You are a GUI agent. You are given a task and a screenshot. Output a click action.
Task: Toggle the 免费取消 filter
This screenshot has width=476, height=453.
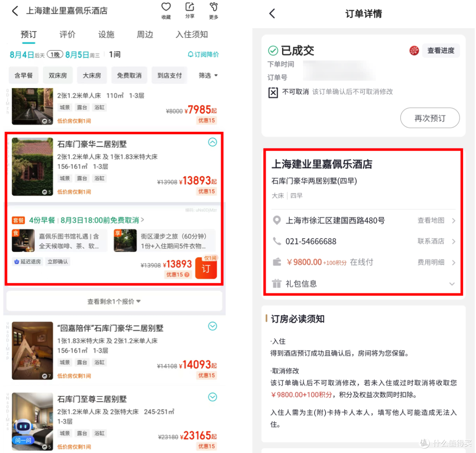129,75
